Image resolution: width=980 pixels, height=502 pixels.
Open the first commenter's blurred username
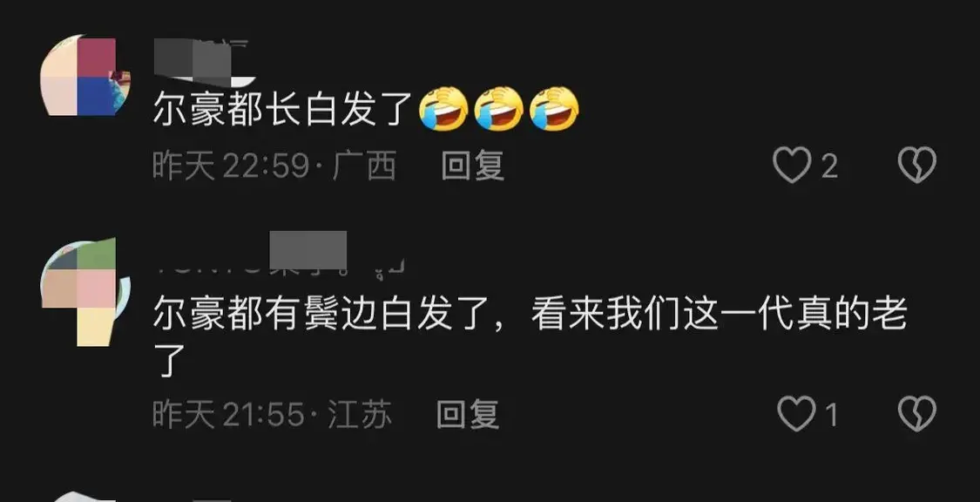pos(204,62)
